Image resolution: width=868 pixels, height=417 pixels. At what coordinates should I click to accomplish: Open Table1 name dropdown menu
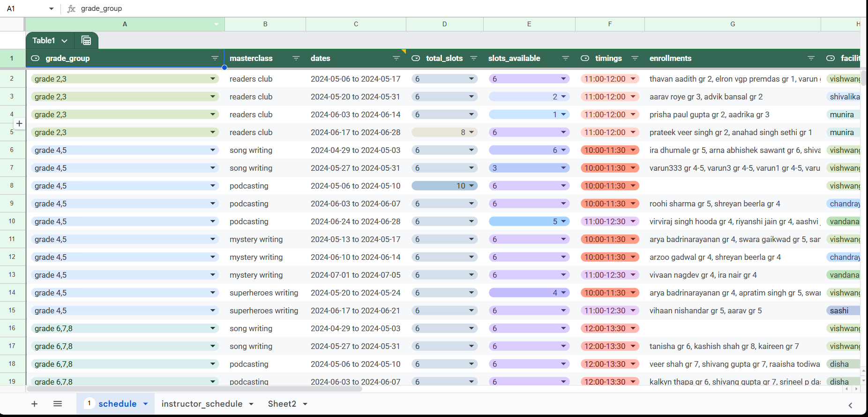tap(64, 41)
